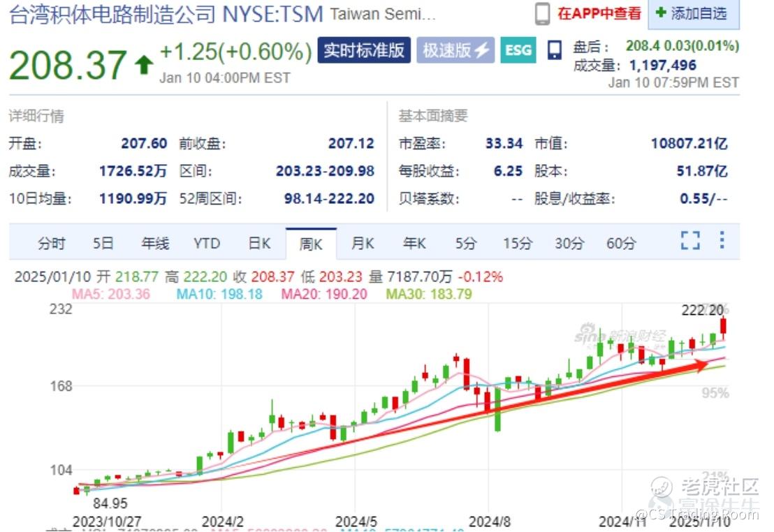
Task: Click the 成交量 value 1726.52万
Action: pos(133,171)
